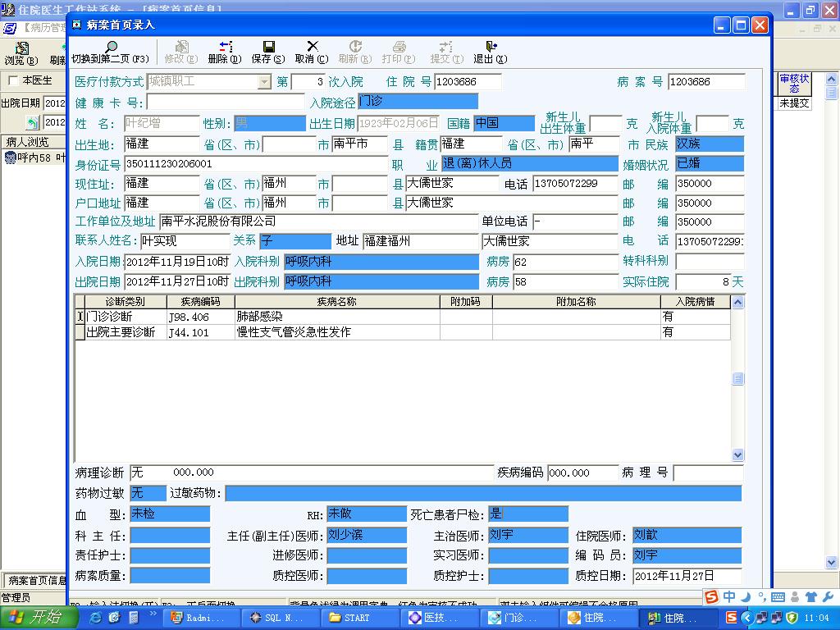The width and height of the screenshot is (840, 630).
Task: Click green arrow icon beside the date field
Action: (33, 123)
